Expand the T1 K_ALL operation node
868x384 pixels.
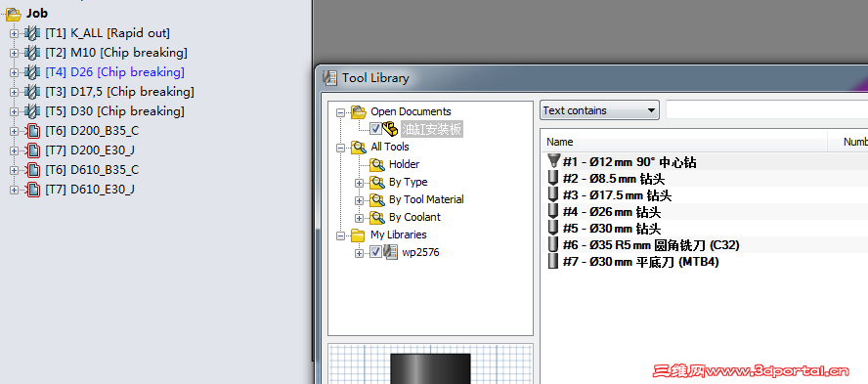pyautogui.click(x=14, y=34)
